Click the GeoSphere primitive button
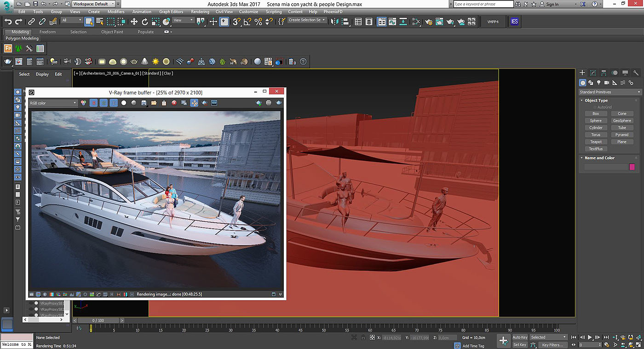 [x=622, y=121]
